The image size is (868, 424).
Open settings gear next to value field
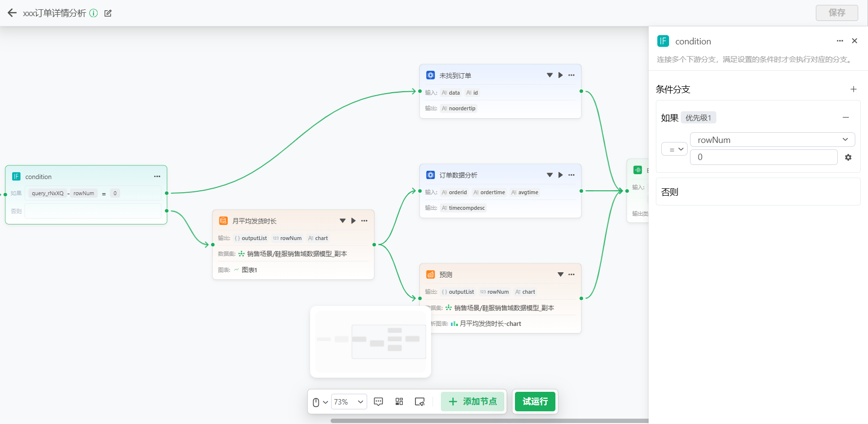[848, 158]
